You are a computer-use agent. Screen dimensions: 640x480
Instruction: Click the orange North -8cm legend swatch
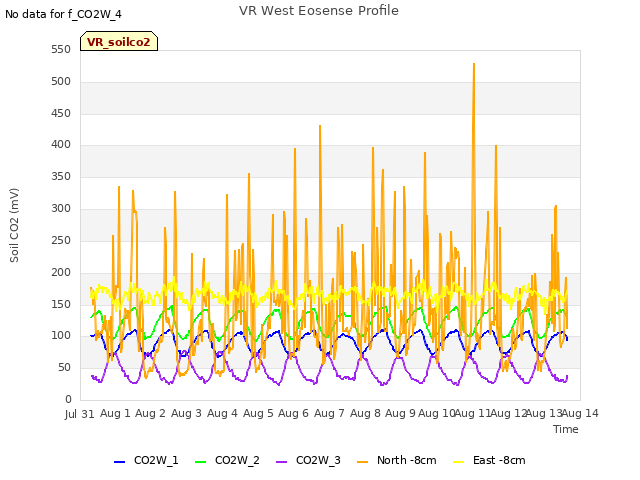point(362,462)
